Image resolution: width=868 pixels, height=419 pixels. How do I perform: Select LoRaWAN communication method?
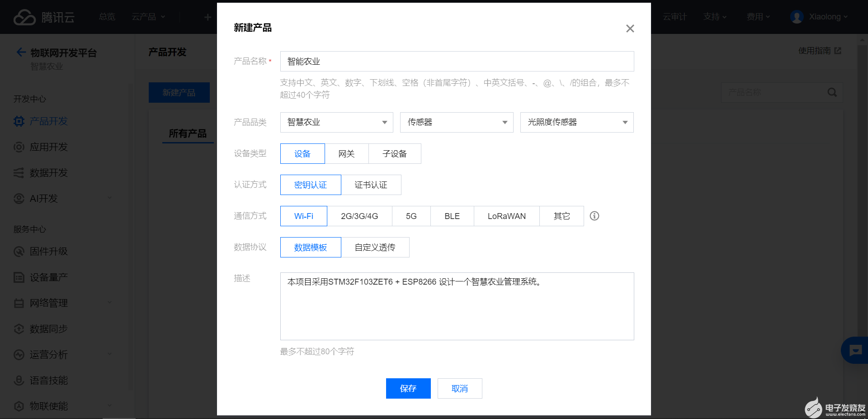click(507, 216)
